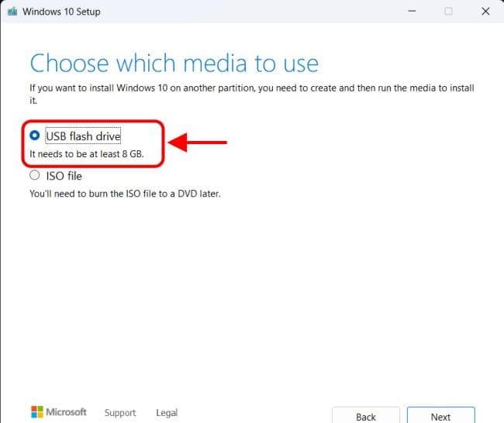
Task: Click the Microsoft wordmark text in footer
Action: (66, 412)
